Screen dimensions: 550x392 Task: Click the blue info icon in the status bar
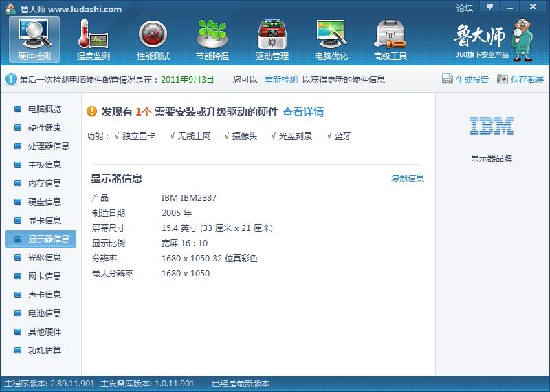click(11, 79)
